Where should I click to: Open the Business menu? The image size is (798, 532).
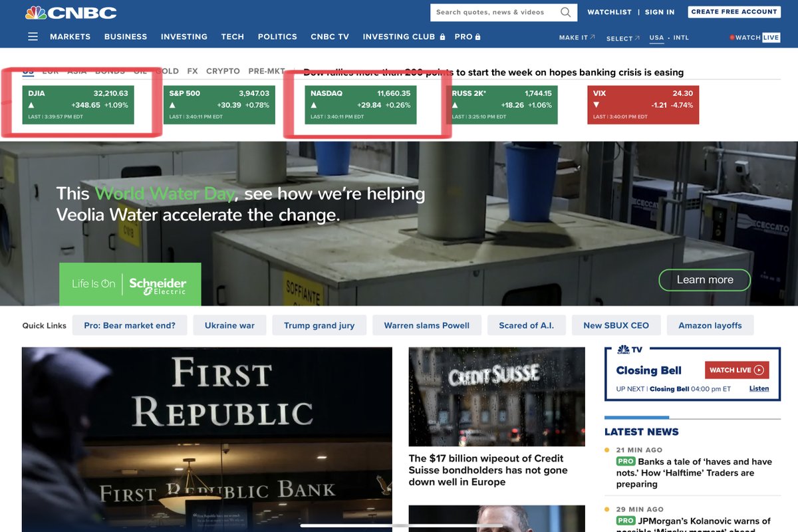coord(126,37)
